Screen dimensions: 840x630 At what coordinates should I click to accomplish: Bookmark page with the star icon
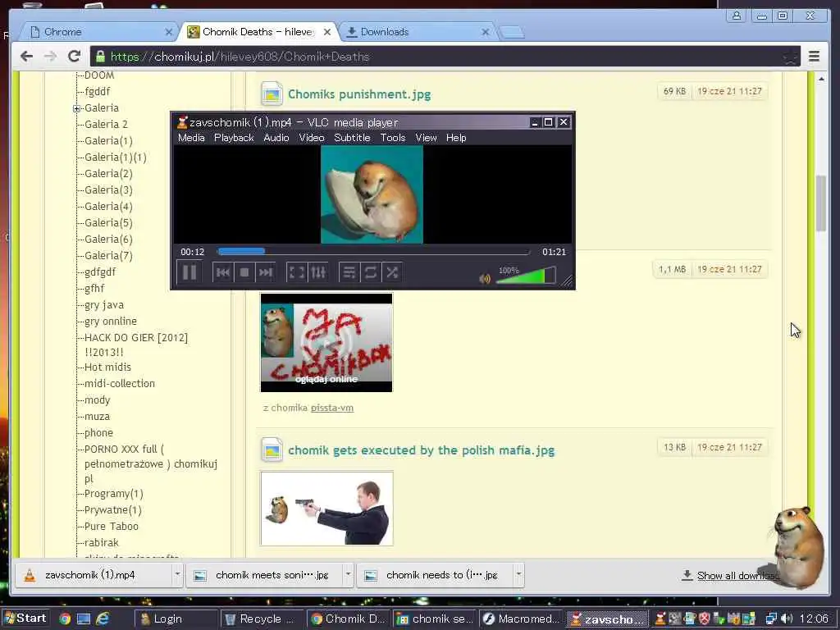pyautogui.click(x=790, y=57)
